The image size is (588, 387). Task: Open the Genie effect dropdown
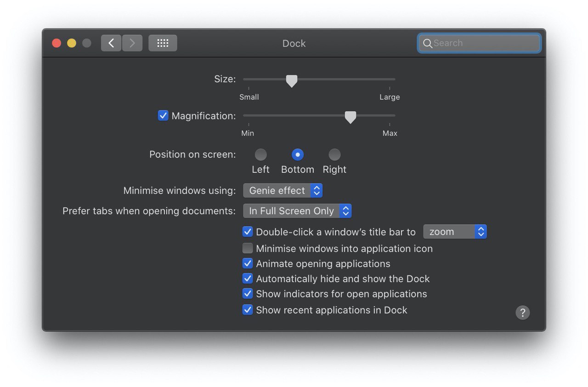283,190
